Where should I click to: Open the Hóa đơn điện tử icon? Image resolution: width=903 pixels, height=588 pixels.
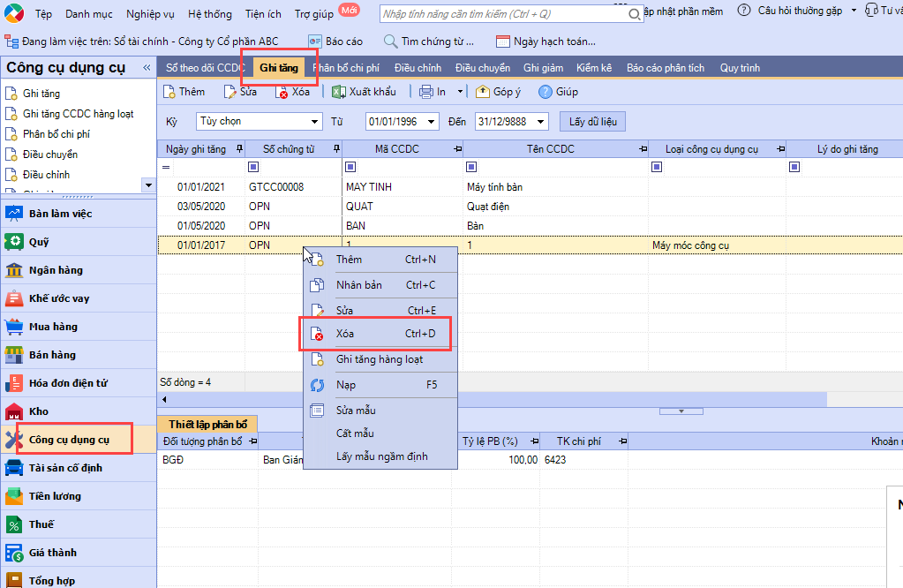[14, 383]
